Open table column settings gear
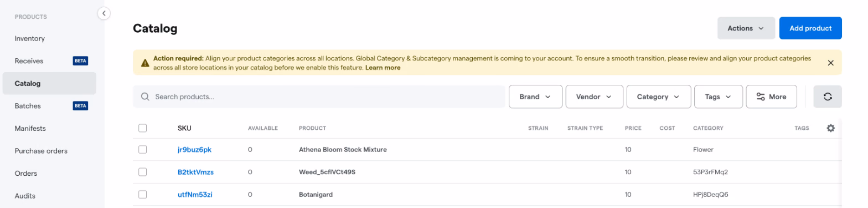The width and height of the screenshot is (868, 208). 830,128
